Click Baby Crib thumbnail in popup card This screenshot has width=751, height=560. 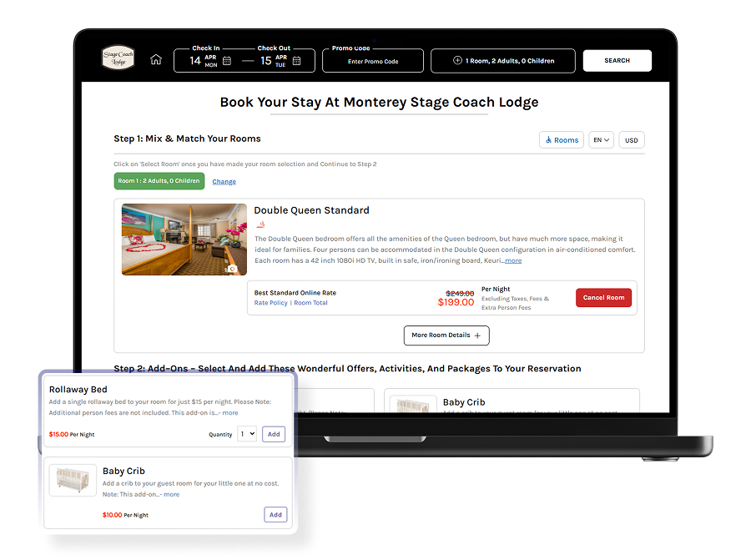(x=73, y=481)
